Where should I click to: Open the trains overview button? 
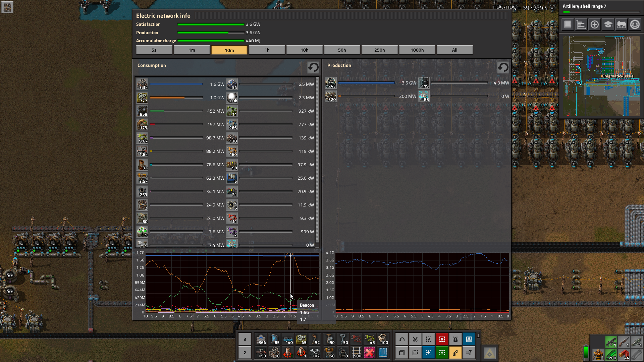click(x=621, y=24)
